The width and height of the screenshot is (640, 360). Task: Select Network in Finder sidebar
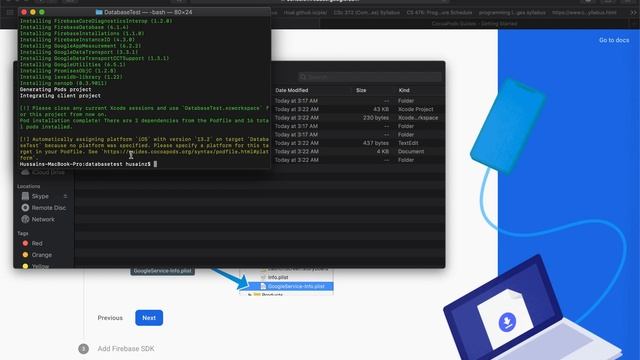pos(38,219)
